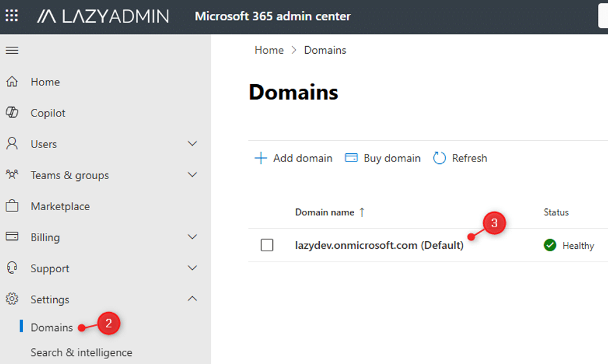
Task: Click the Support headset icon
Action: pyautogui.click(x=12, y=268)
